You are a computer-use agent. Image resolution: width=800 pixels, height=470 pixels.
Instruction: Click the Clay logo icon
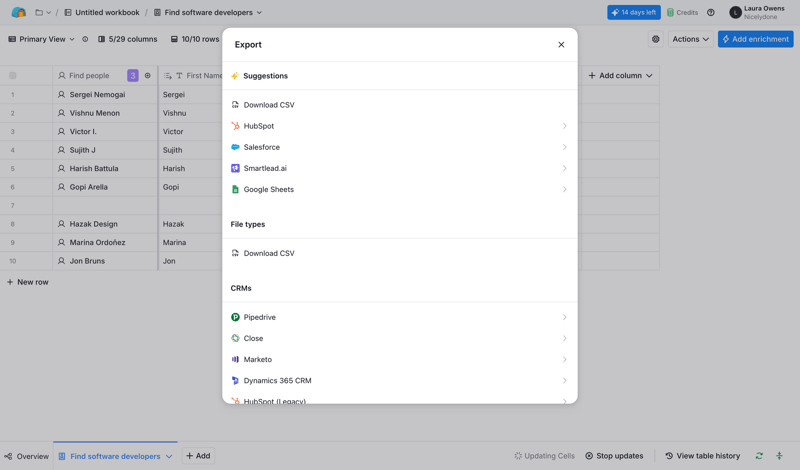click(x=18, y=12)
